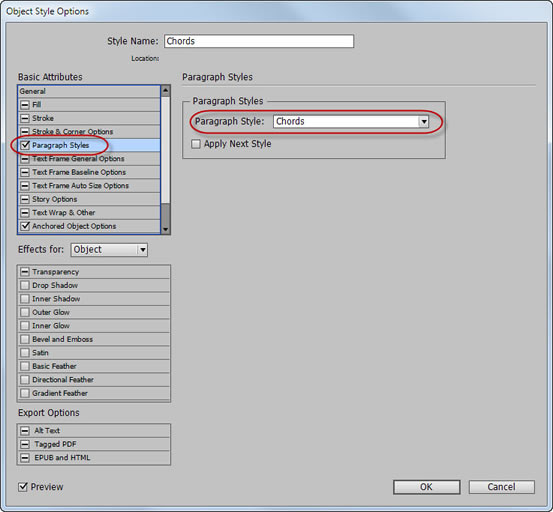Enable the Apply Next Style checkbox
The image size is (553, 512).
196,144
